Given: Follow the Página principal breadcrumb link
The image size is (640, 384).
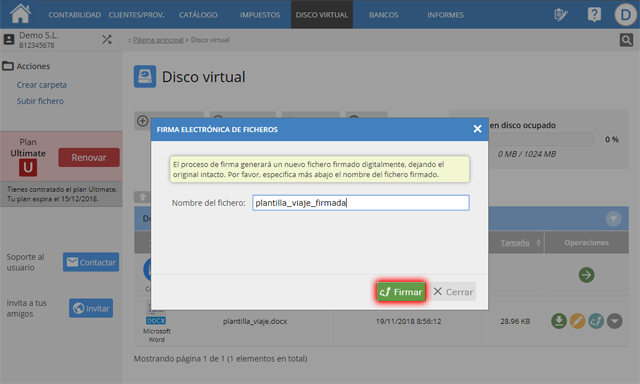Looking at the screenshot, I should click(x=158, y=40).
